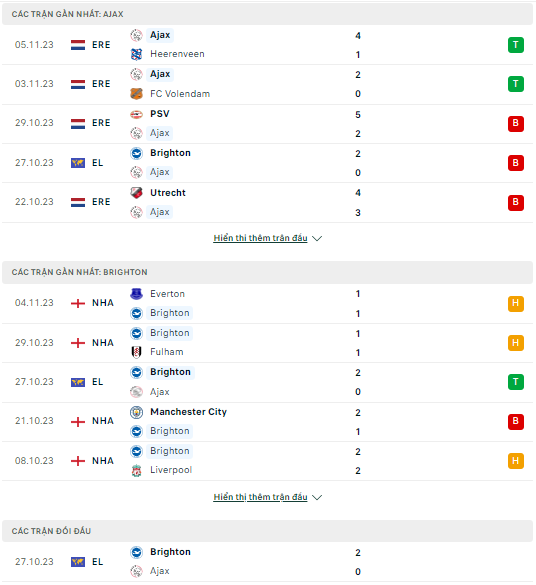Open the Manchester City team link
Viewport: 536px width, 585px height.
coord(188,412)
